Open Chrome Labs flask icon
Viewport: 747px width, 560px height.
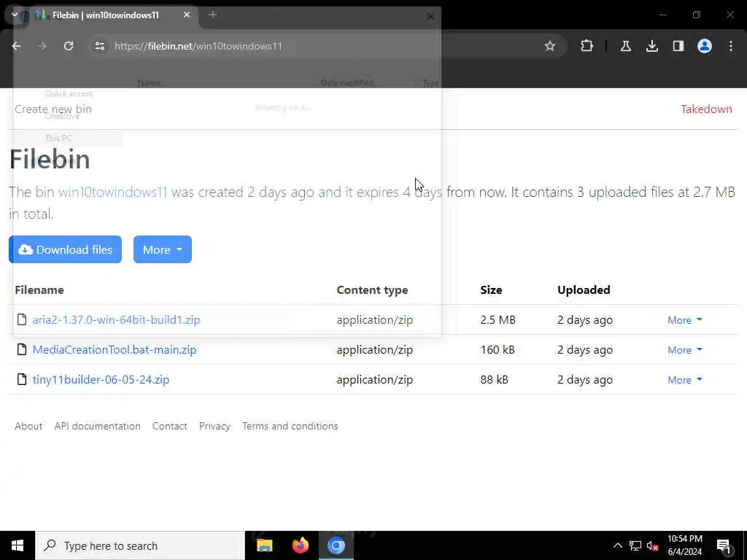(x=625, y=46)
